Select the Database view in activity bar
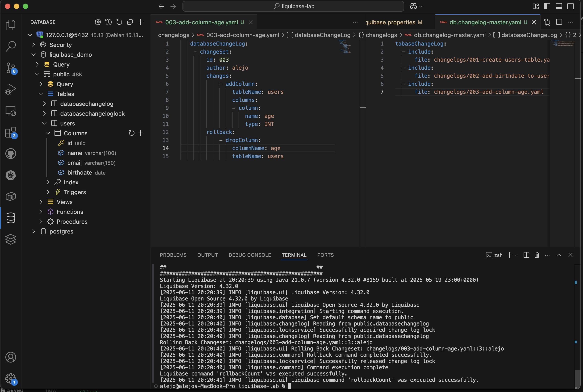Screen dimensions: 583x392 coord(10,218)
